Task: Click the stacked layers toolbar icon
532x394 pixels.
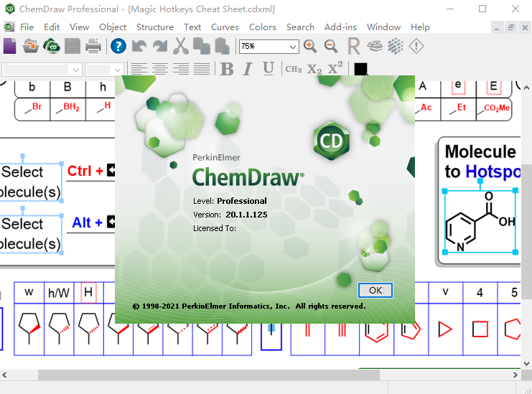Action: point(375,46)
